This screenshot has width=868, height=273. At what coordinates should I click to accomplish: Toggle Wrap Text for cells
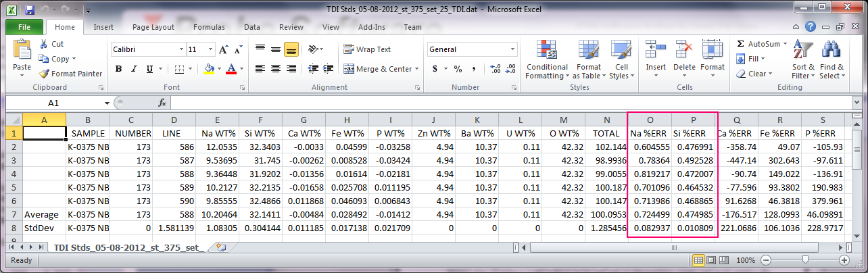[x=367, y=49]
